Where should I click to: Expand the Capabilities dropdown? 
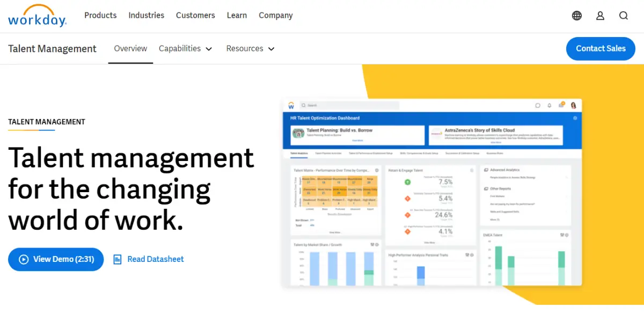[186, 48]
